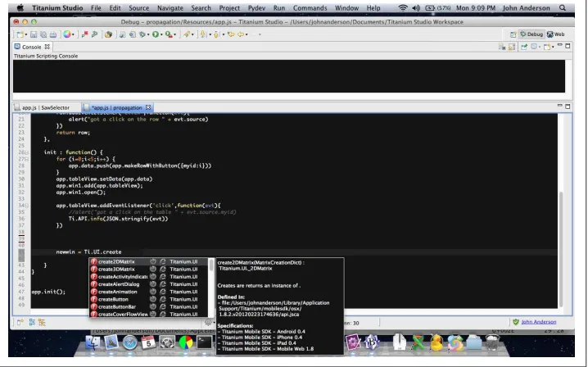The width and height of the screenshot is (588, 367).
Task: Open the New file dropdown arrow
Action: coord(26,35)
